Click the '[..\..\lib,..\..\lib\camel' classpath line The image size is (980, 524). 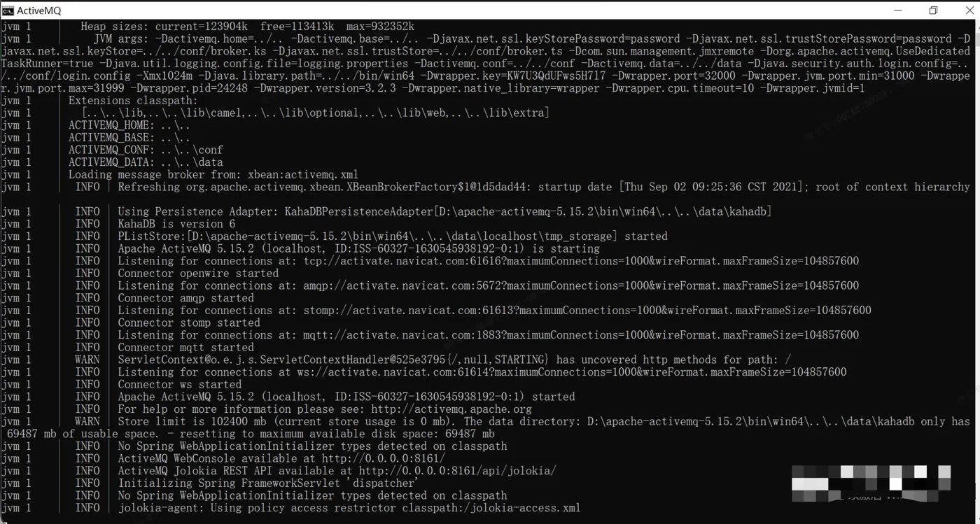point(316,113)
